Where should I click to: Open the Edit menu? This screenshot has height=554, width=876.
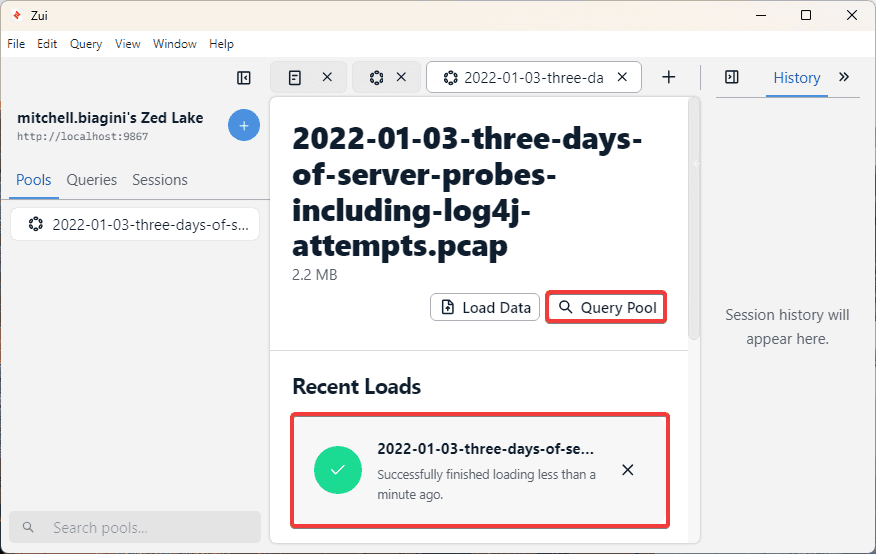(47, 44)
